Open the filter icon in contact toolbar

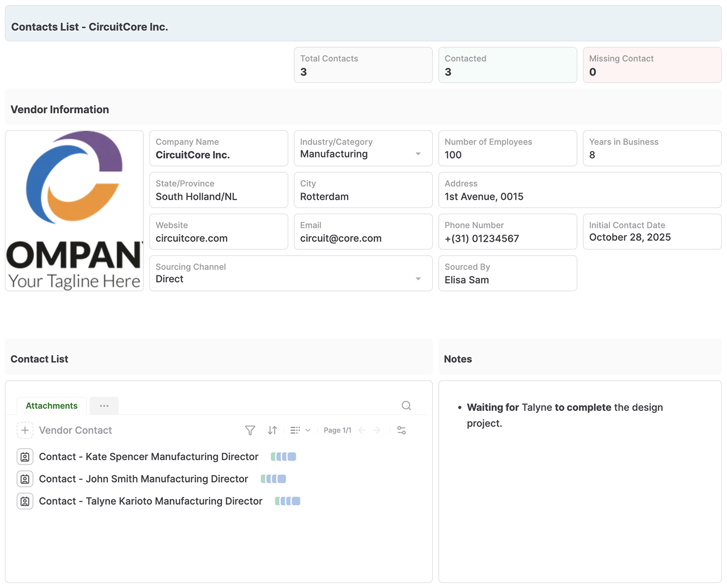pos(250,430)
